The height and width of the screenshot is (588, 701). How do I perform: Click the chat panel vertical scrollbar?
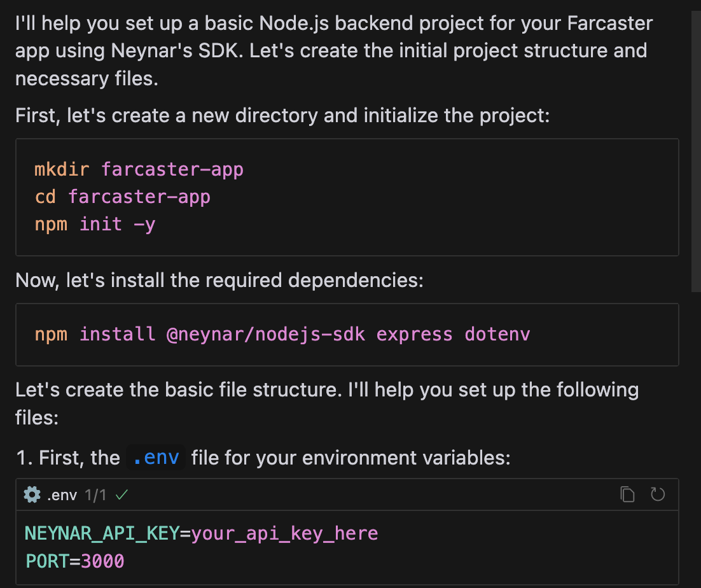coord(696,151)
